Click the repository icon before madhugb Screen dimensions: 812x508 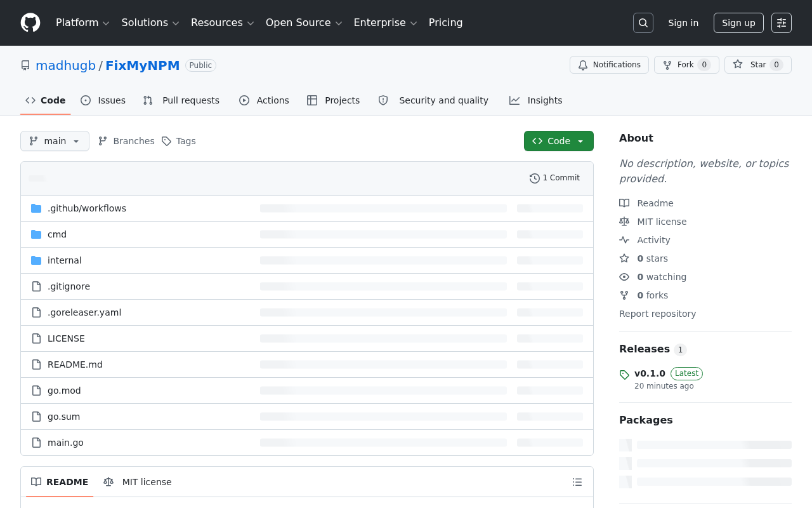click(25, 65)
